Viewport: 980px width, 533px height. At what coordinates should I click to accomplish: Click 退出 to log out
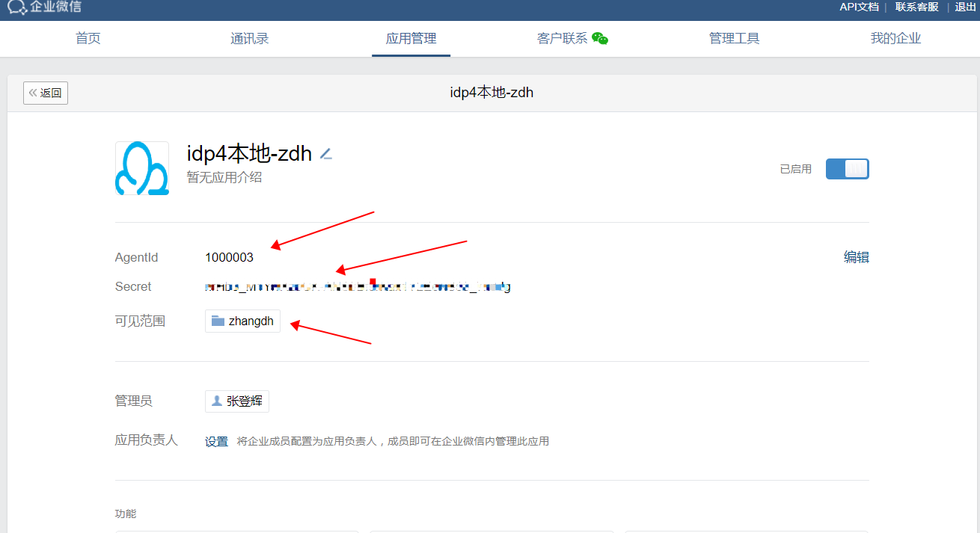tap(965, 7)
